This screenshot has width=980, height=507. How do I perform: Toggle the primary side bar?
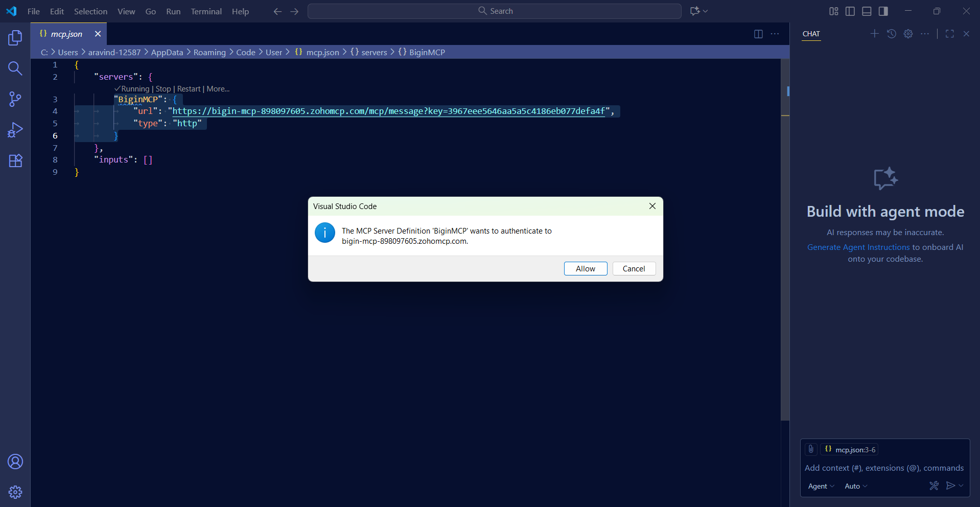pos(850,11)
